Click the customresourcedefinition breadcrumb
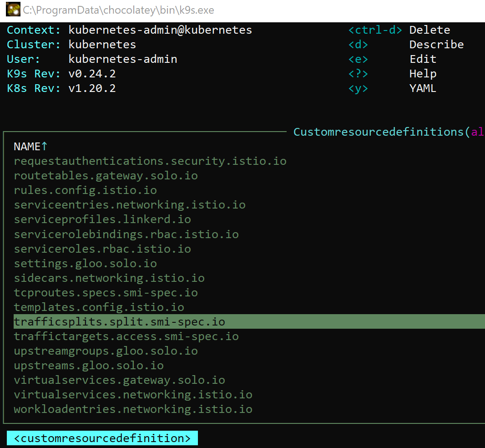Image resolution: width=485 pixels, height=448 pixels. point(102,438)
